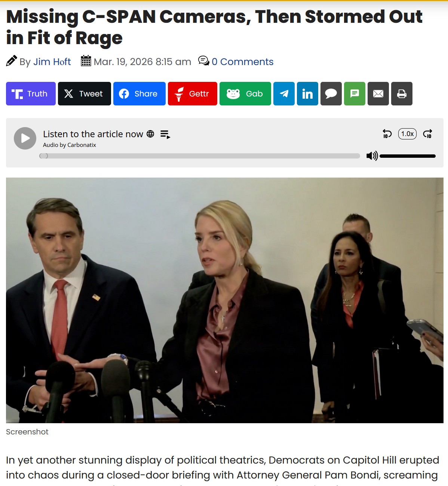Print the article with printer icon

coord(402,93)
